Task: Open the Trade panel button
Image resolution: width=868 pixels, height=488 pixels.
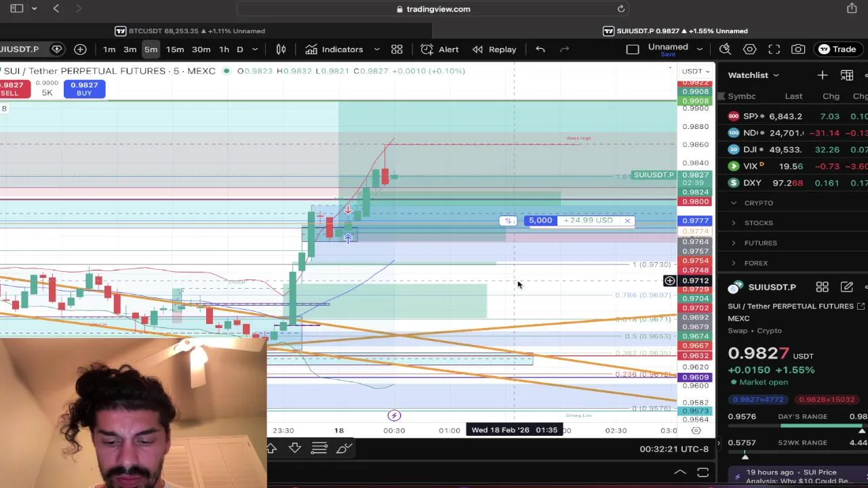Action: tap(837, 49)
